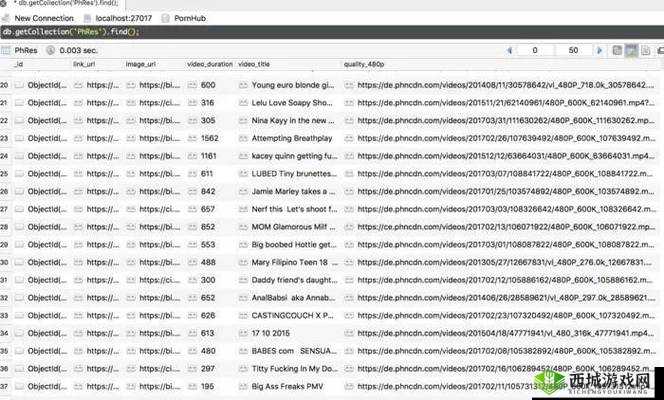Click the localhost:27017 server icon
664x400 pixels.
coord(88,18)
